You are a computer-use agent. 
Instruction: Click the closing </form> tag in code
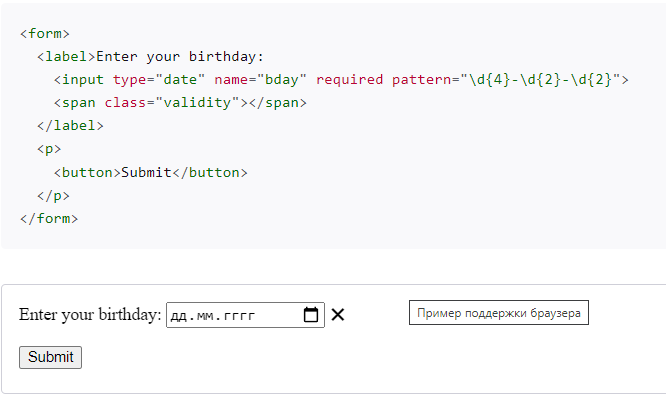[x=49, y=218]
